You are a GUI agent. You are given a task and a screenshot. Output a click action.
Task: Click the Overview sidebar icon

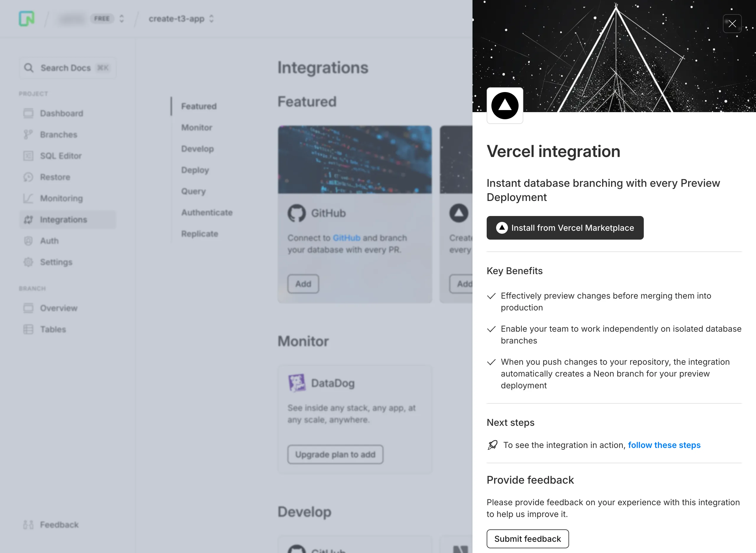(28, 308)
